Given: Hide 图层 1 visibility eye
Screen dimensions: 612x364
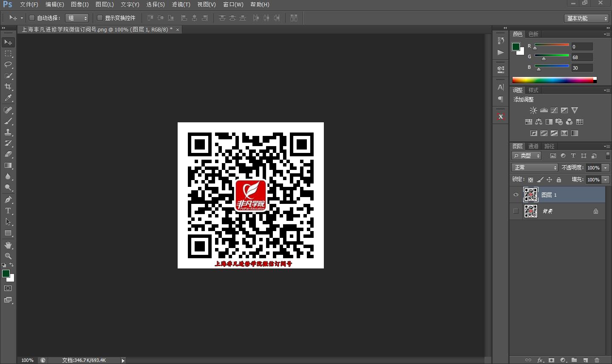Looking at the screenshot, I should pyautogui.click(x=516, y=195).
